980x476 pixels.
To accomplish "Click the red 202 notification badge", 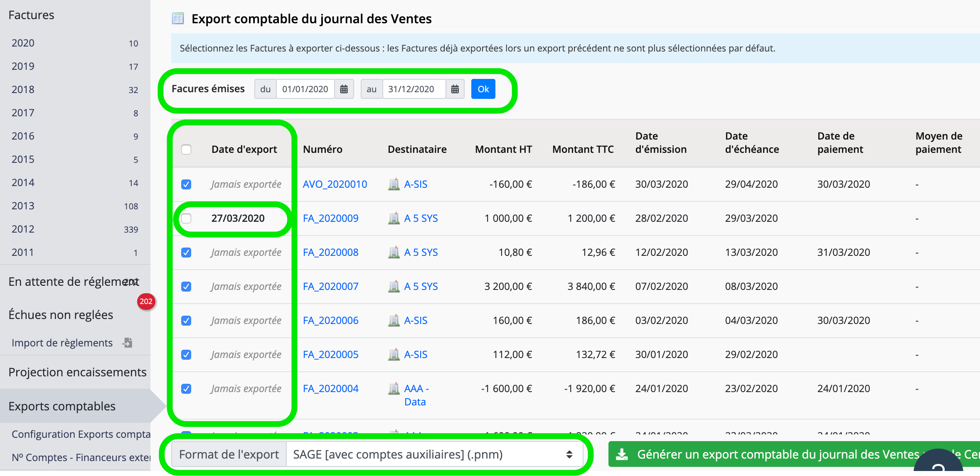I will [147, 302].
